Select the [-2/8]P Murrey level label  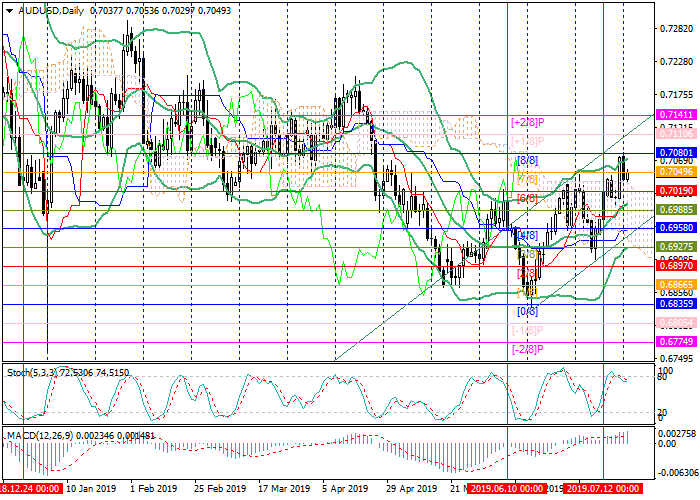coord(527,348)
